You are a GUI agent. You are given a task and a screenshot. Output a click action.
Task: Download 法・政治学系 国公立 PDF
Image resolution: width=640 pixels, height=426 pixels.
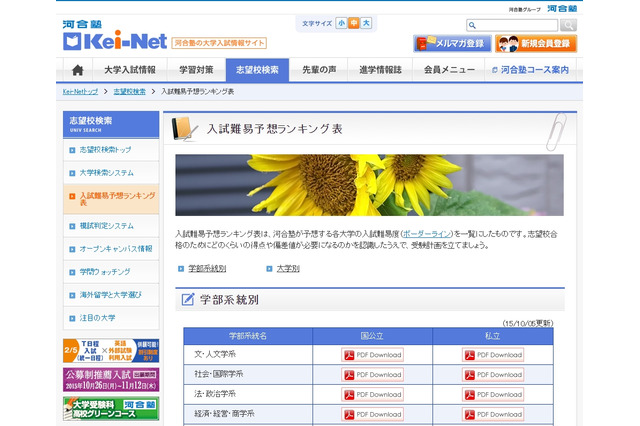[x=373, y=395]
